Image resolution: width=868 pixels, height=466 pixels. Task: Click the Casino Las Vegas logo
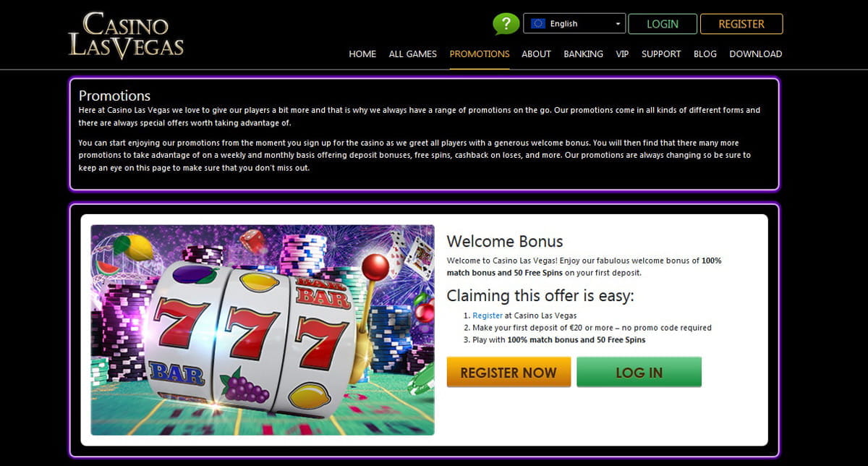[x=126, y=34]
